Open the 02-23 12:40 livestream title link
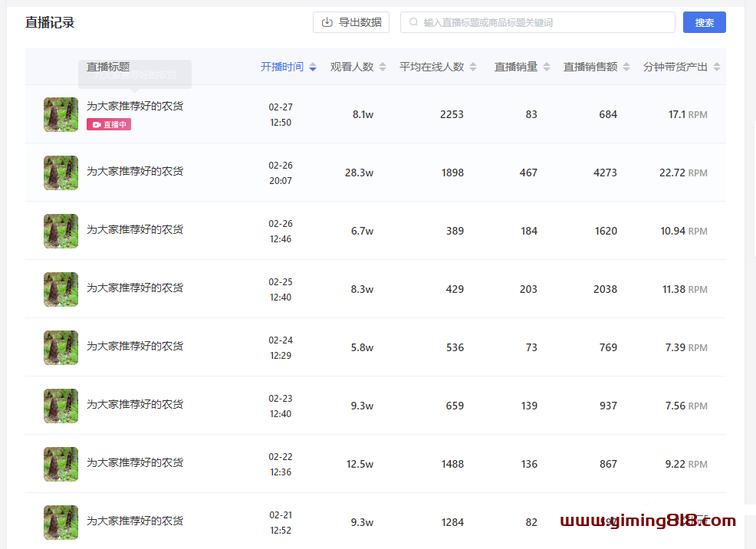The height and width of the screenshot is (549, 756). (135, 404)
